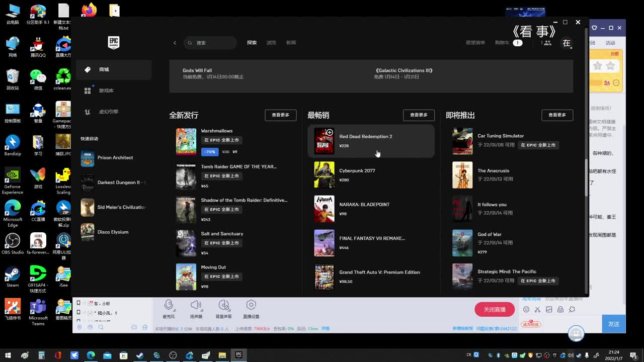The image size is (644, 362).
Task: Click the 扬声器 speaker icon
Action: point(196,305)
